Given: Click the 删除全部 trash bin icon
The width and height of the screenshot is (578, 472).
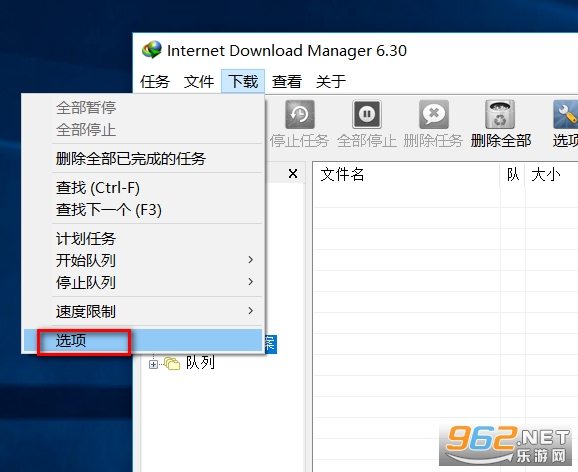Looking at the screenshot, I should click(500, 114).
